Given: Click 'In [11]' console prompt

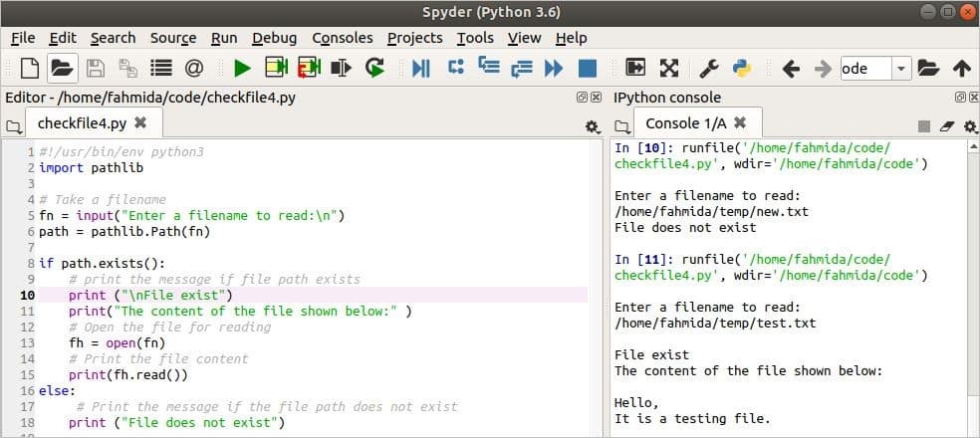Looking at the screenshot, I should 644,259.
